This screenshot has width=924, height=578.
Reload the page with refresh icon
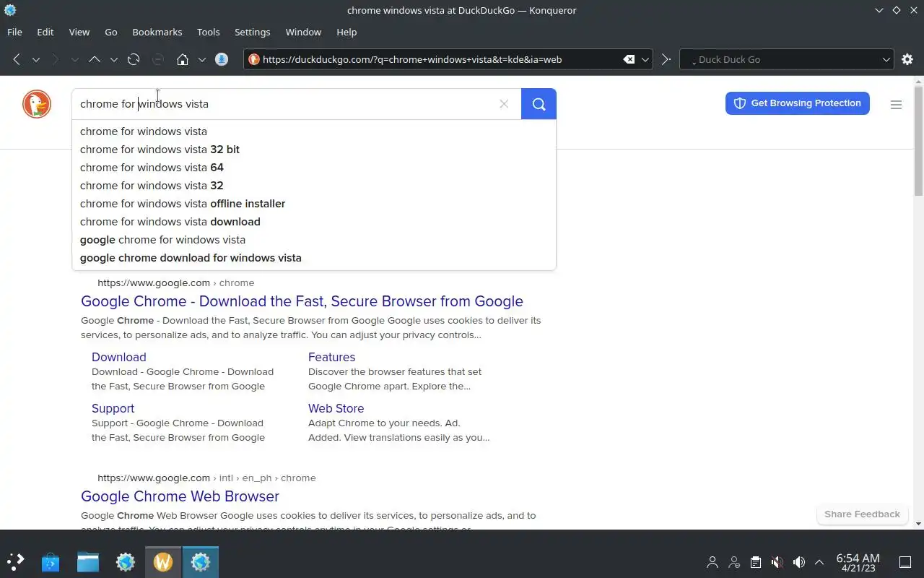134,59
